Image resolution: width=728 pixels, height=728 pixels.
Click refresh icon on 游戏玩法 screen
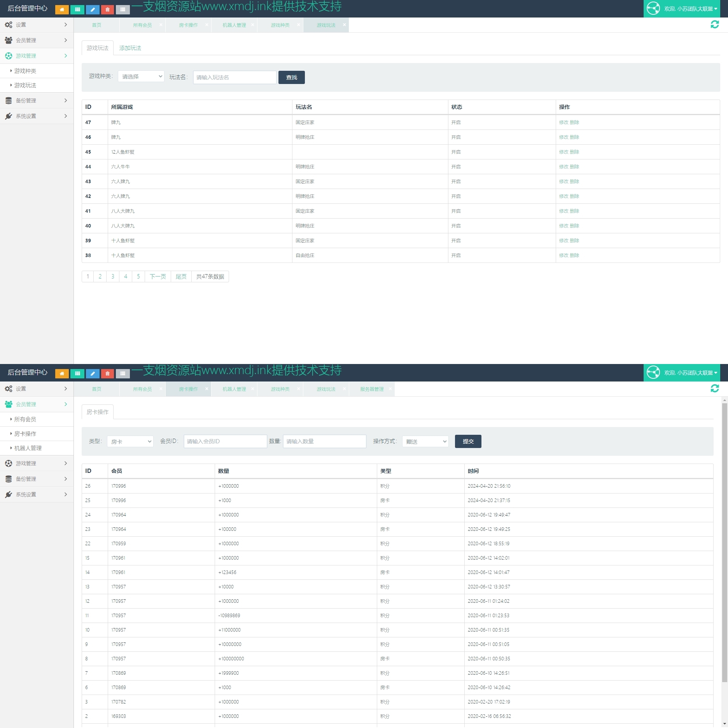point(715,24)
